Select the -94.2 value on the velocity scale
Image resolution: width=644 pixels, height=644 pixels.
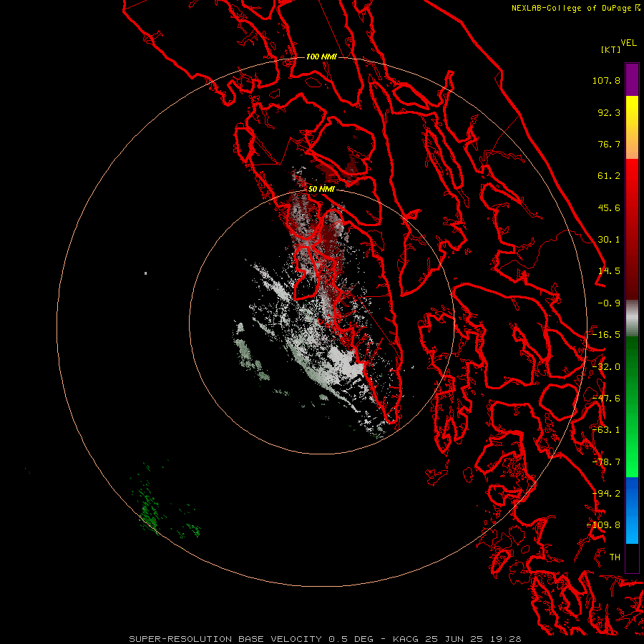click(x=606, y=494)
